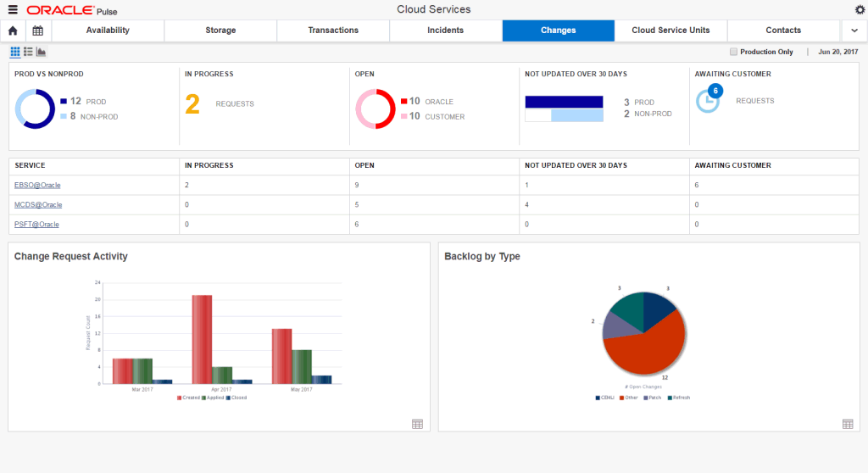Toggle the Production Only checkbox
This screenshot has width=868, height=473.
[733, 52]
